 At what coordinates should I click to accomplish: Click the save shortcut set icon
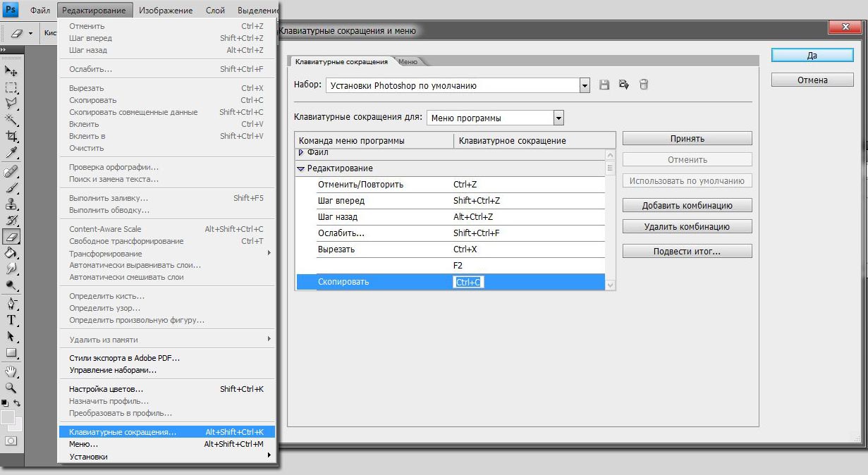pos(604,84)
